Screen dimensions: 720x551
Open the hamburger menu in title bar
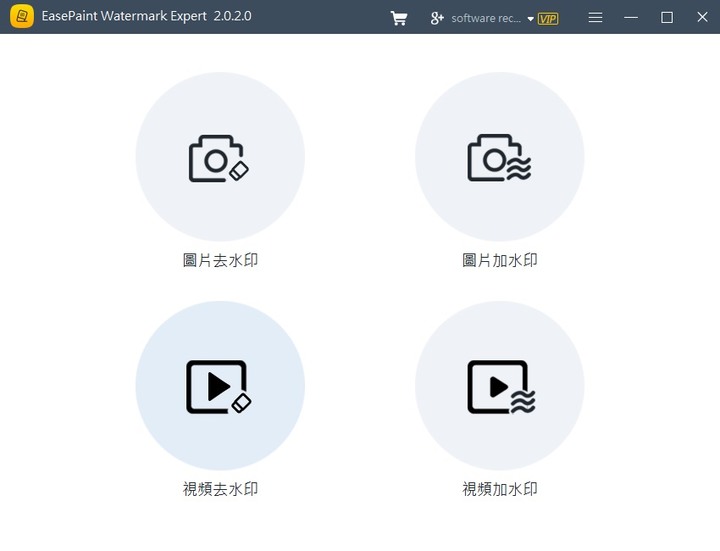click(x=595, y=17)
